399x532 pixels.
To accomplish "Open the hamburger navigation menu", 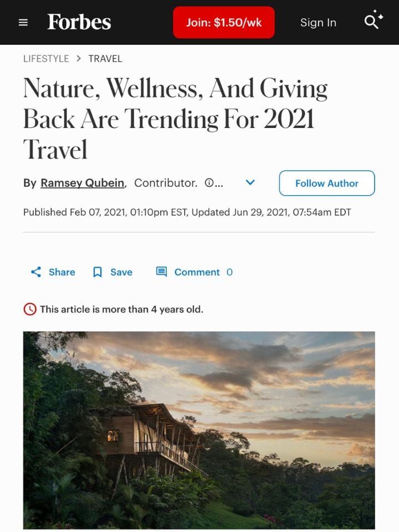I will click(x=23, y=22).
